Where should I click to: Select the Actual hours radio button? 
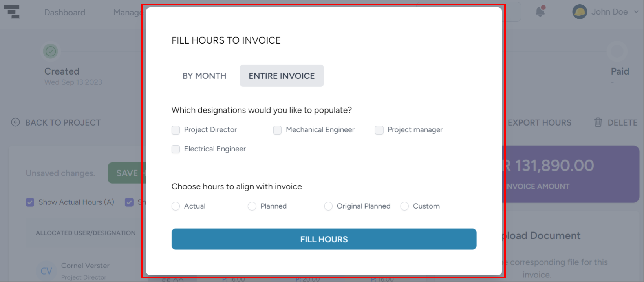click(176, 206)
